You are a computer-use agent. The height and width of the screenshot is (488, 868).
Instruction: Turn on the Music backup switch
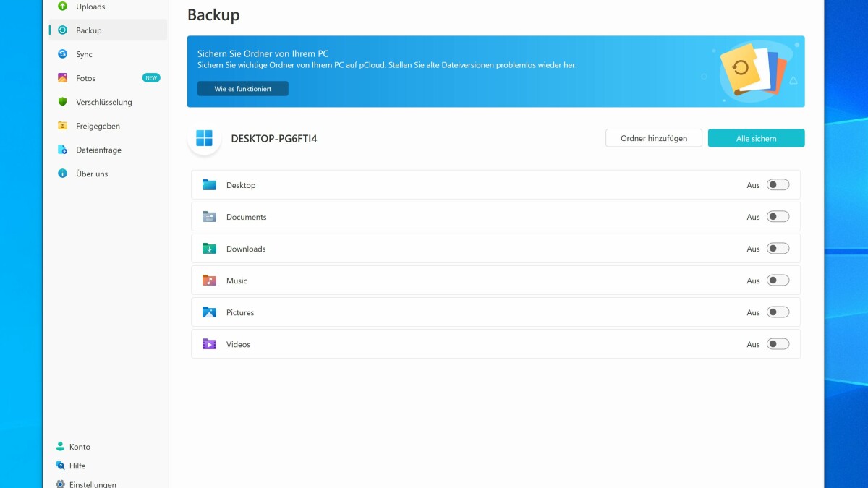click(x=778, y=281)
